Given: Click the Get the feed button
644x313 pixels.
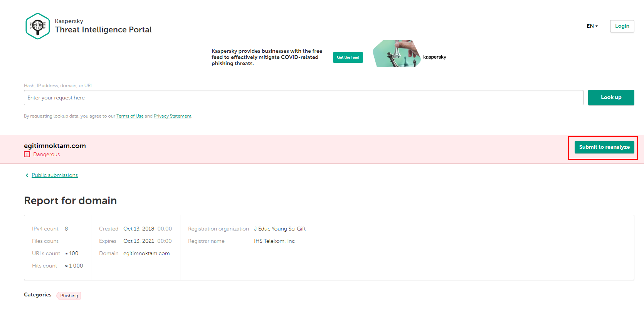Looking at the screenshot, I should 348,57.
